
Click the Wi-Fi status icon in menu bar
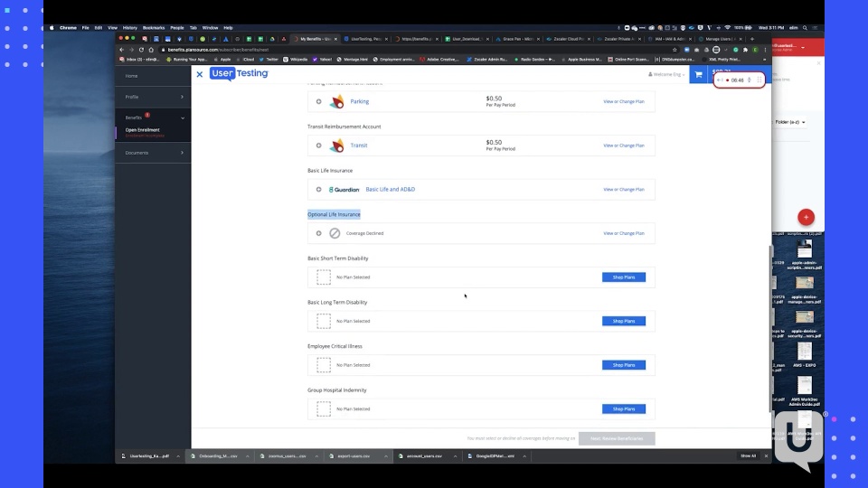coord(727,28)
